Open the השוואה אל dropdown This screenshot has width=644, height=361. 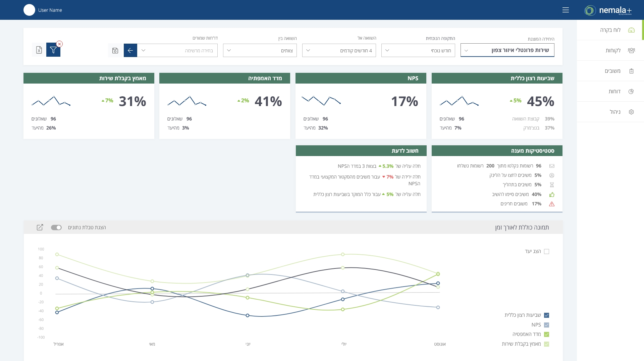coord(339,50)
